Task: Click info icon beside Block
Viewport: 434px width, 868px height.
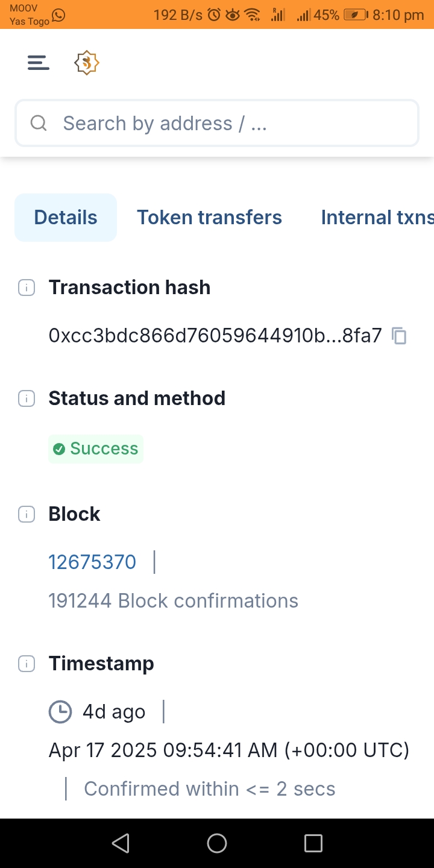Action: click(27, 514)
